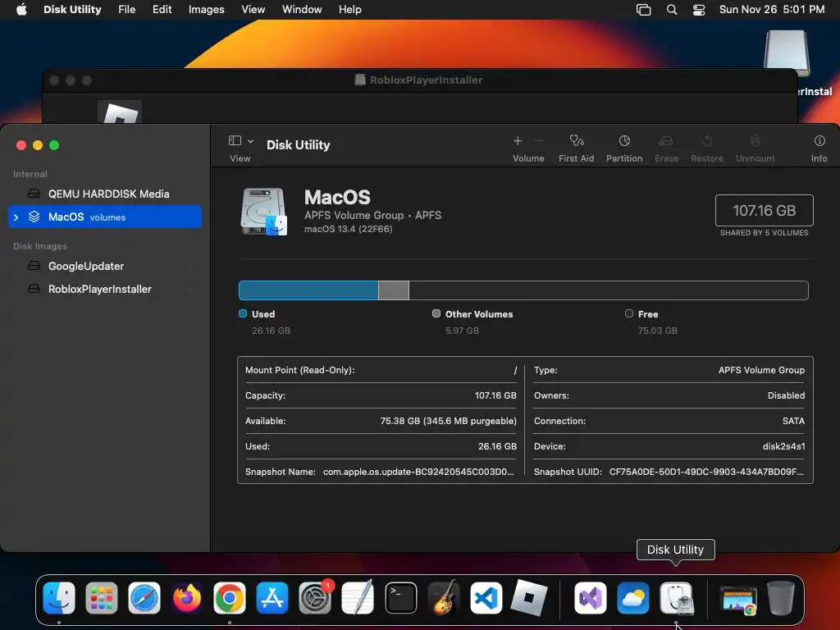Open the File menu

(127, 10)
